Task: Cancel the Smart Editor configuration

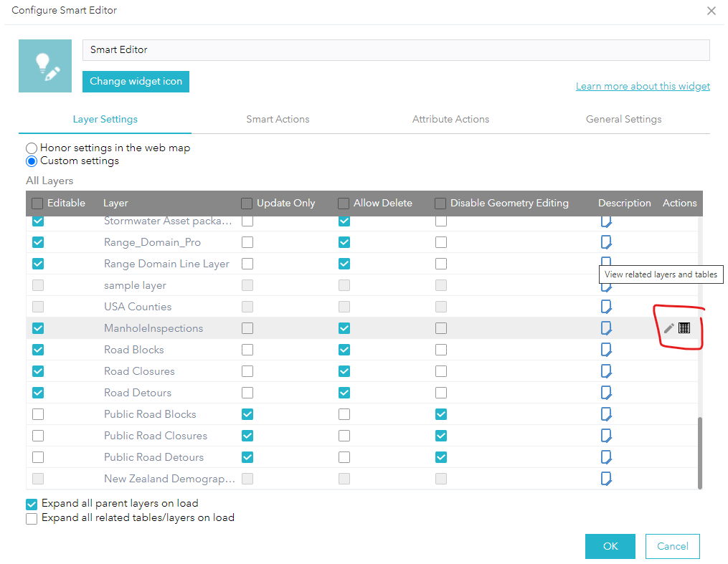Action: [672, 546]
